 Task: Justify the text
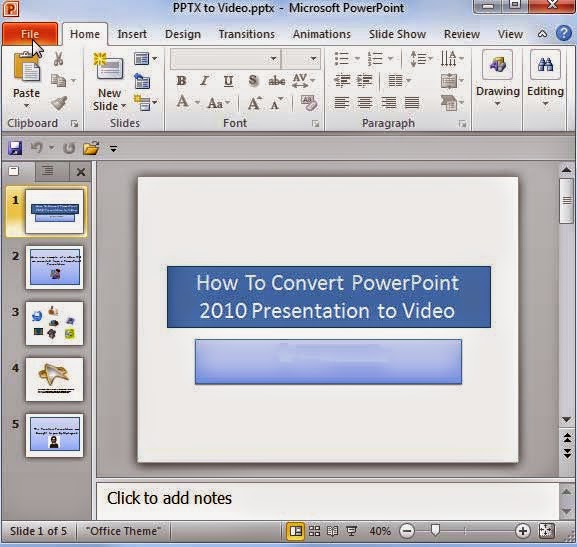pyautogui.click(x=411, y=103)
